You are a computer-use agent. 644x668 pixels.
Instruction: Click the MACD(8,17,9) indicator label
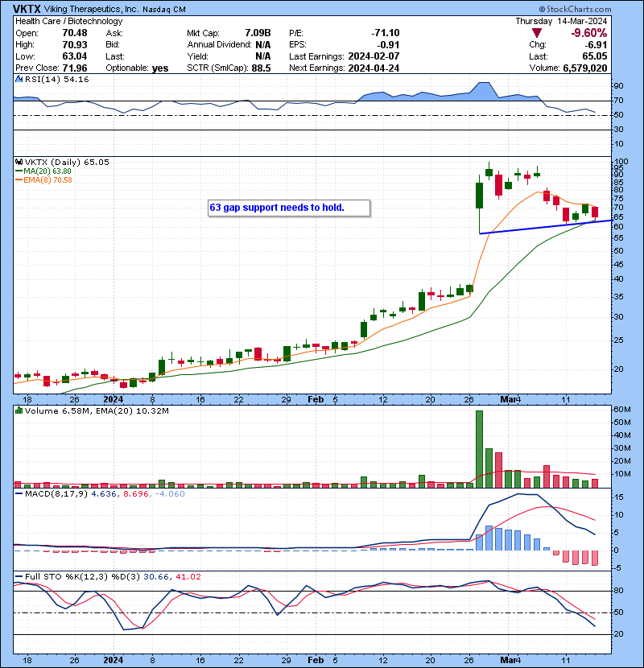[56, 494]
